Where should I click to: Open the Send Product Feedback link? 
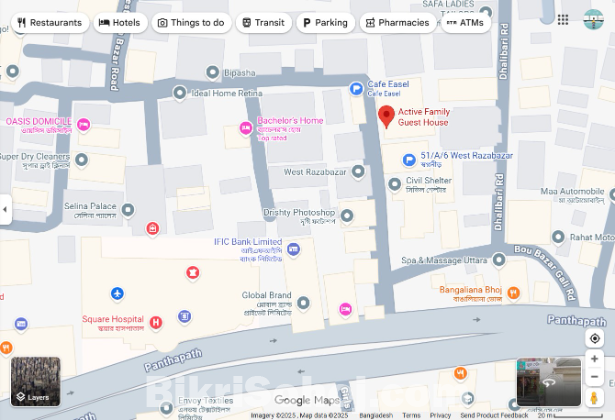coord(494,415)
